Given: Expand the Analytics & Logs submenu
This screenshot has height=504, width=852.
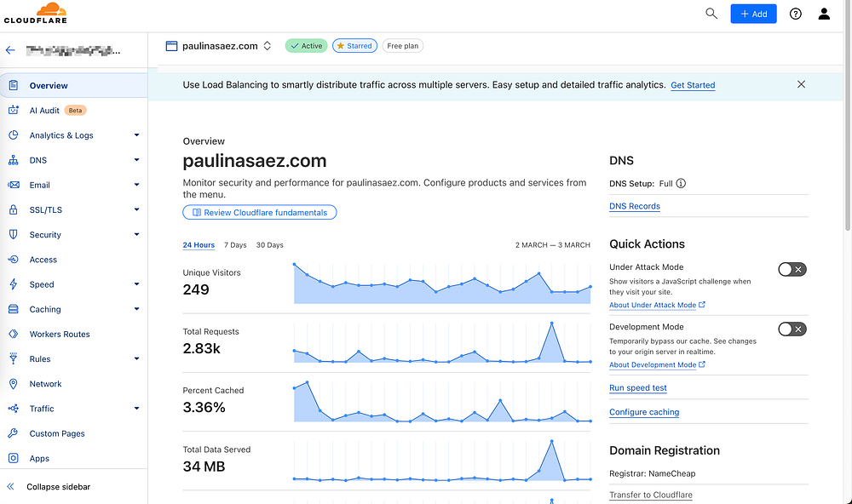Looking at the screenshot, I should click(x=136, y=135).
